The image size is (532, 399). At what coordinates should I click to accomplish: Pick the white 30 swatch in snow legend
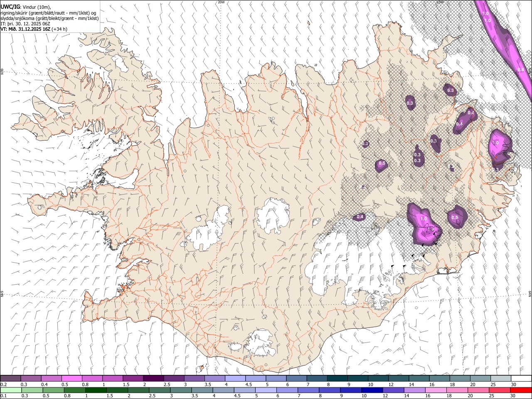click(521, 379)
